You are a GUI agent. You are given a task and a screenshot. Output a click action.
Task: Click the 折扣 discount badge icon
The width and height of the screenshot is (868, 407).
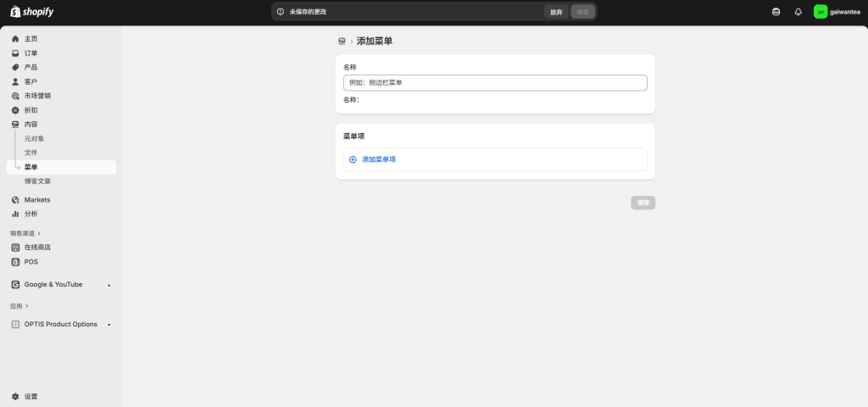pyautogui.click(x=15, y=110)
